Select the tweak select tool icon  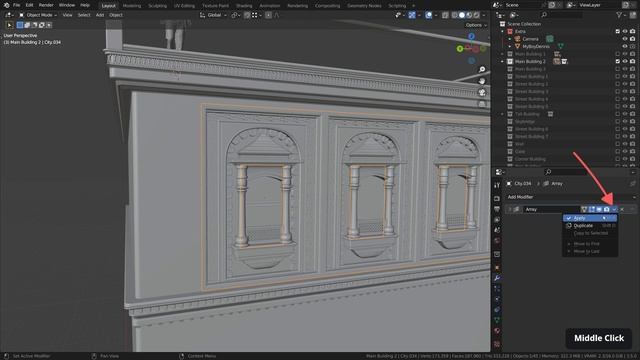pos(9,25)
